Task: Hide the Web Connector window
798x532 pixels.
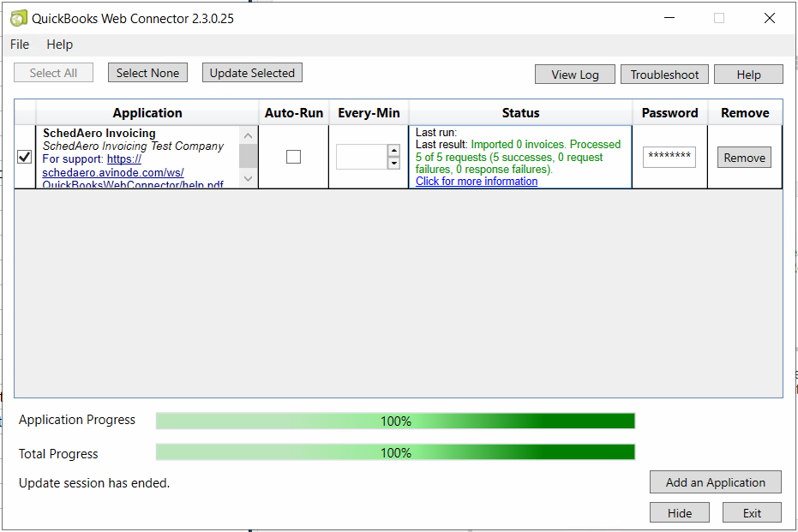Action: coord(680,512)
